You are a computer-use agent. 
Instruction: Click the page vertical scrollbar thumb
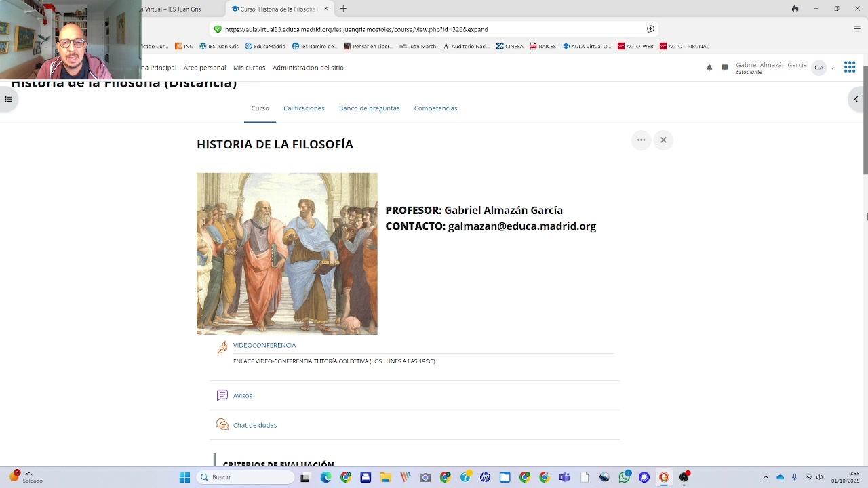(x=865, y=120)
